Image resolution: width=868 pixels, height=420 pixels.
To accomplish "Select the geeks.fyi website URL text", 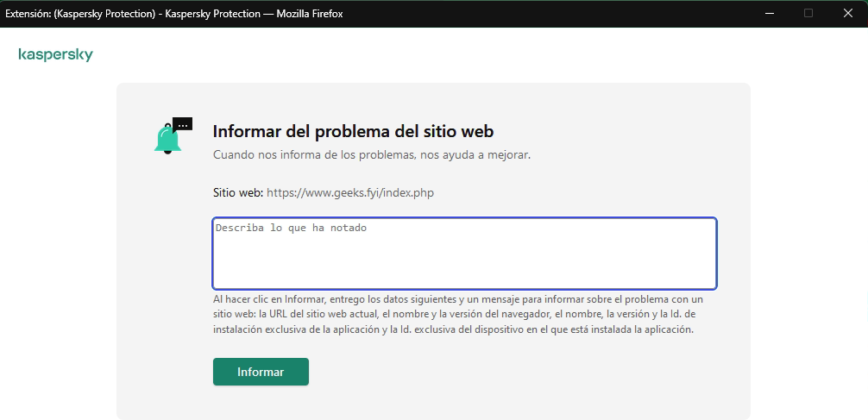I will coord(350,193).
